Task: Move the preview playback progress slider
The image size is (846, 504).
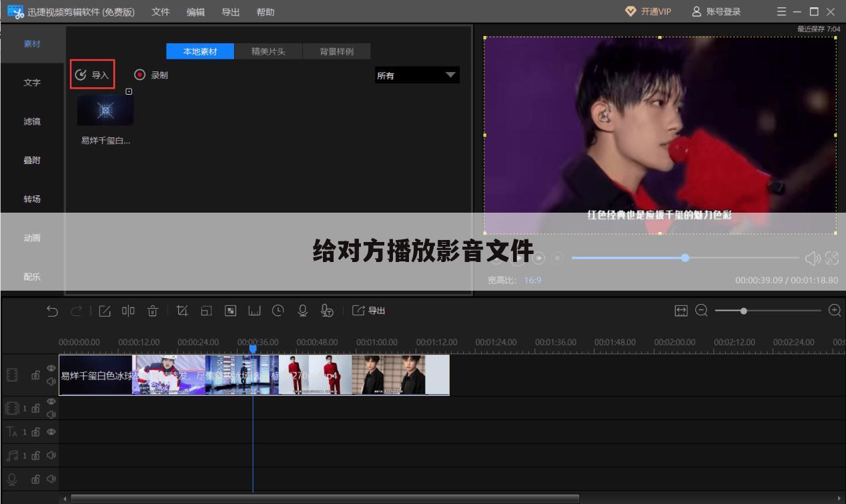Action: point(685,258)
